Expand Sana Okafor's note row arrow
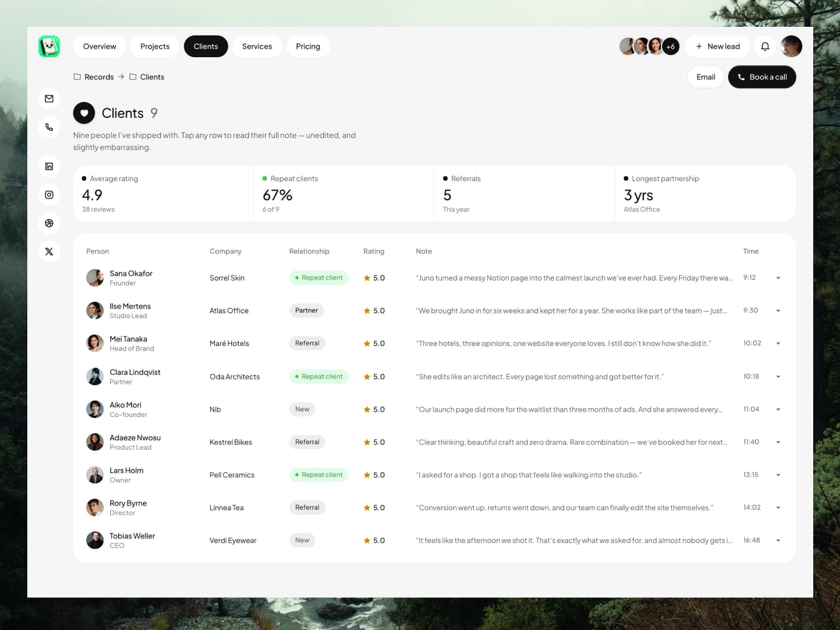Viewport: 840px width, 630px height. [x=778, y=278]
